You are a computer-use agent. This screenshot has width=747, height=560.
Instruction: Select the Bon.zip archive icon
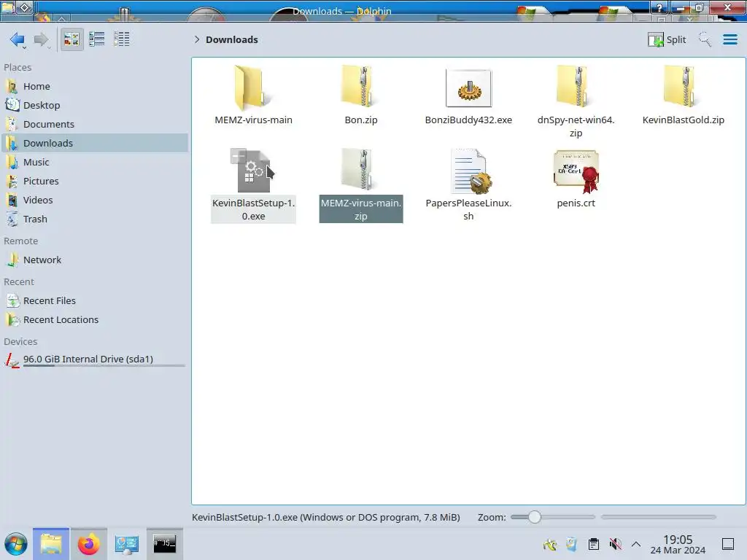[360, 87]
